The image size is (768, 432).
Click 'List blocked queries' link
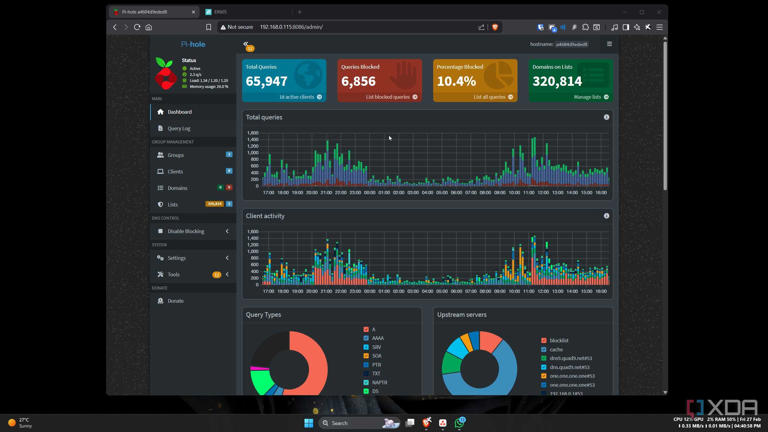click(x=391, y=97)
